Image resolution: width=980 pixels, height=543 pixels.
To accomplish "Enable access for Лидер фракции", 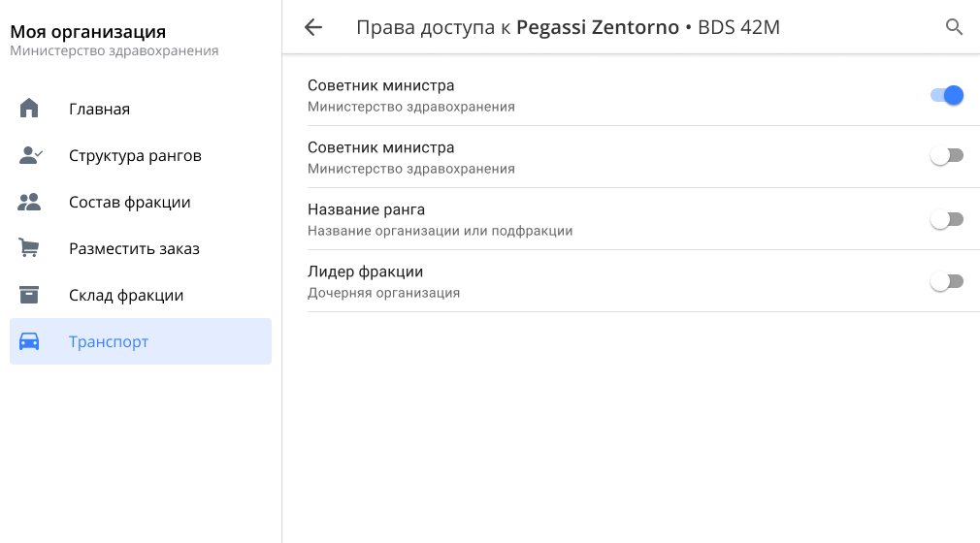I will [x=946, y=281].
